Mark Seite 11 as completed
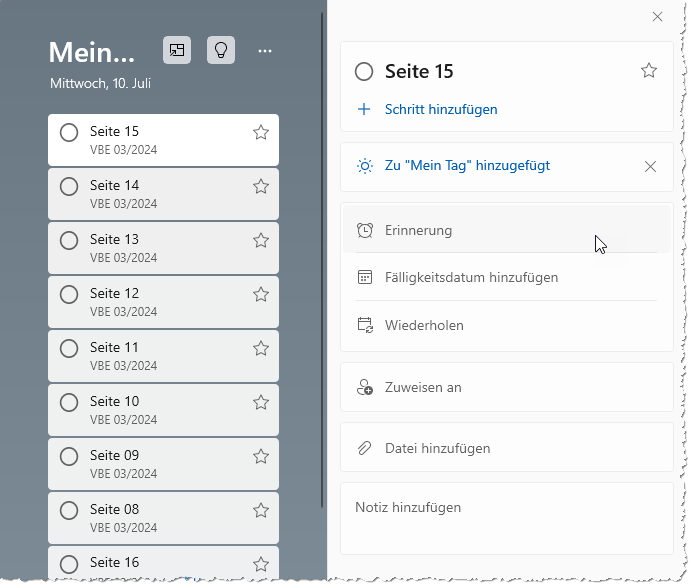The image size is (691, 588). pos(69,348)
